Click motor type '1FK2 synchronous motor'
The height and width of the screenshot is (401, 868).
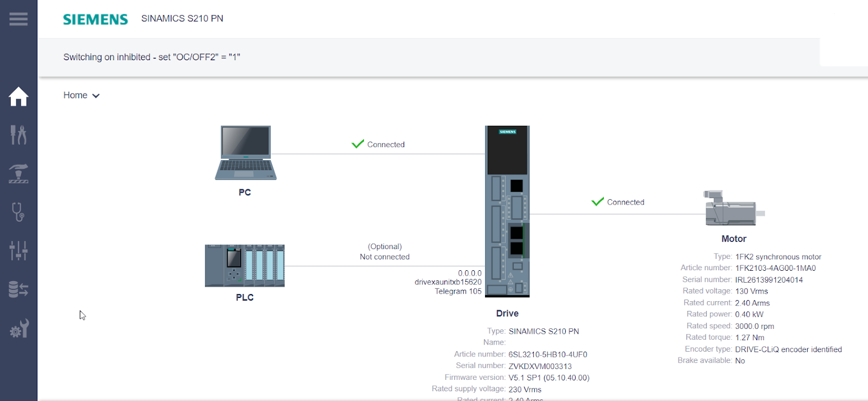tap(778, 257)
